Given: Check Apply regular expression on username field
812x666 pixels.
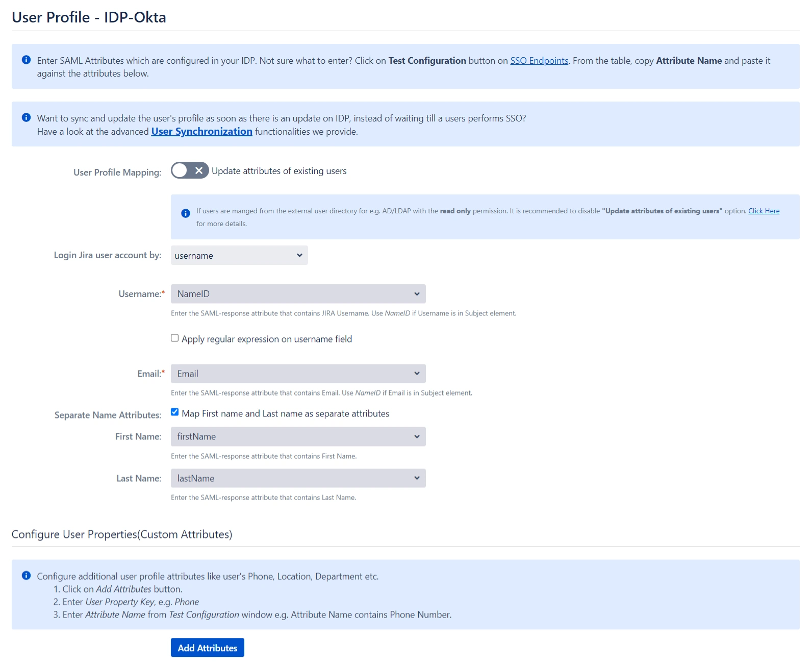Looking at the screenshot, I should [x=175, y=338].
